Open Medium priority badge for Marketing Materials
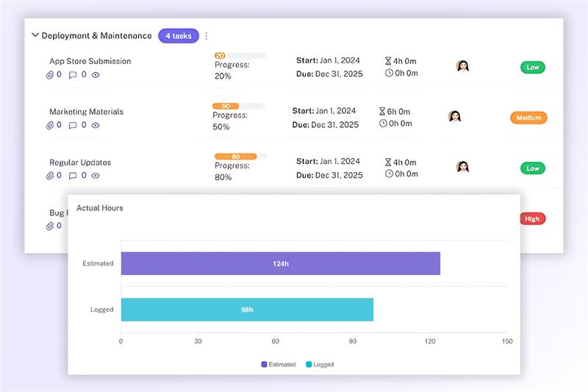Screen dimensions: 588x392 click(528, 118)
